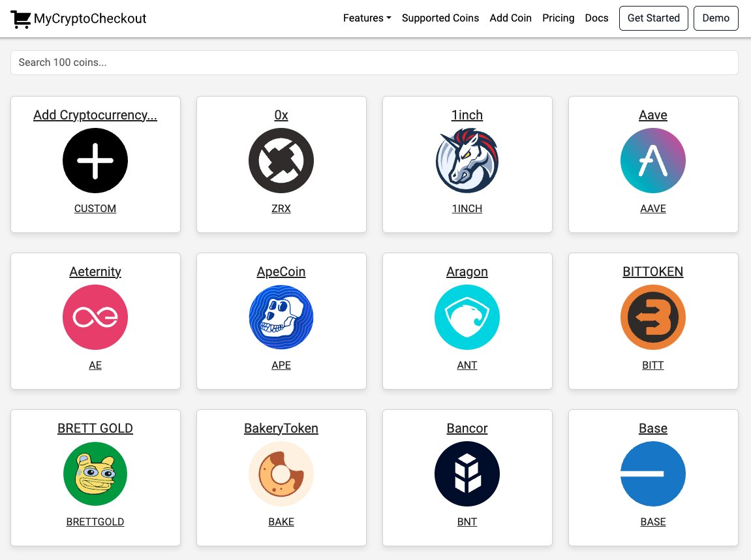Select the 1inch unicorn logo icon
Image resolution: width=751 pixels, height=560 pixels.
[x=467, y=161]
